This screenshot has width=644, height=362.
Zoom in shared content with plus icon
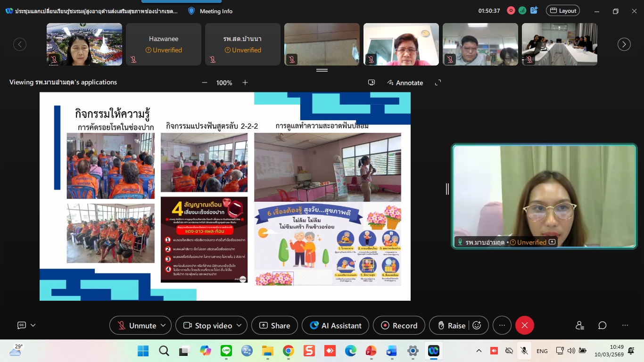pos(245,82)
